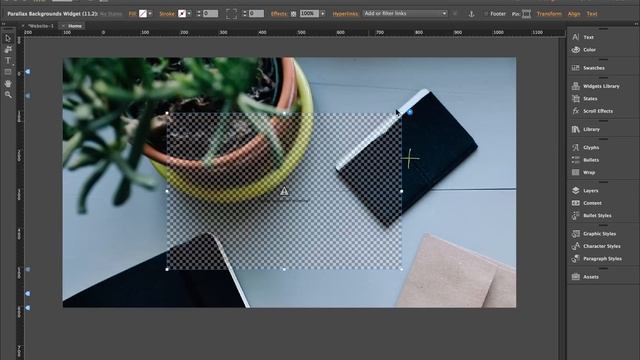The height and width of the screenshot is (360, 640).
Task: Click the widget warning triangle icon
Action: 284,191
